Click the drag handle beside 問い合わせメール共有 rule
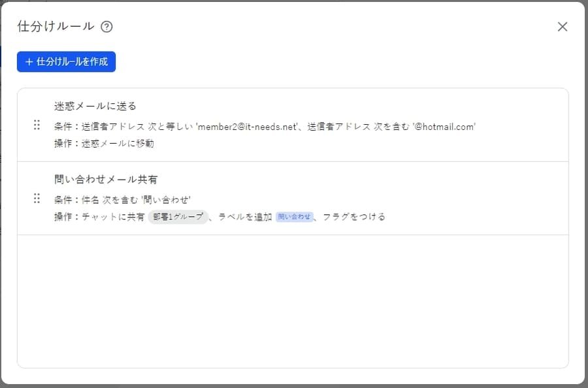Viewport: 588px width, 388px height. pyautogui.click(x=37, y=199)
